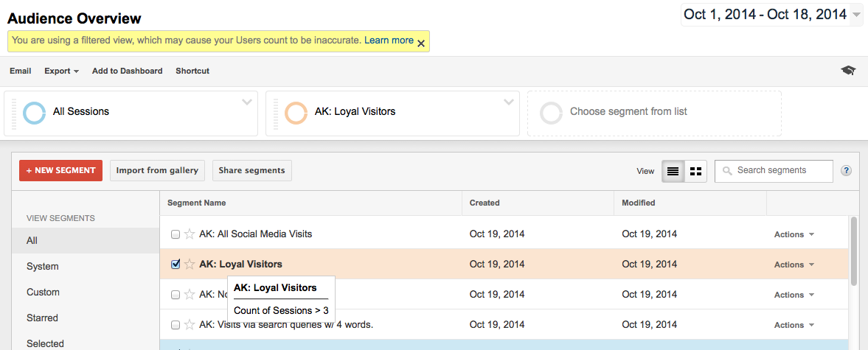Check the Visits via search queries checkbox
Screen dimensions: 868x350
[x=176, y=325]
